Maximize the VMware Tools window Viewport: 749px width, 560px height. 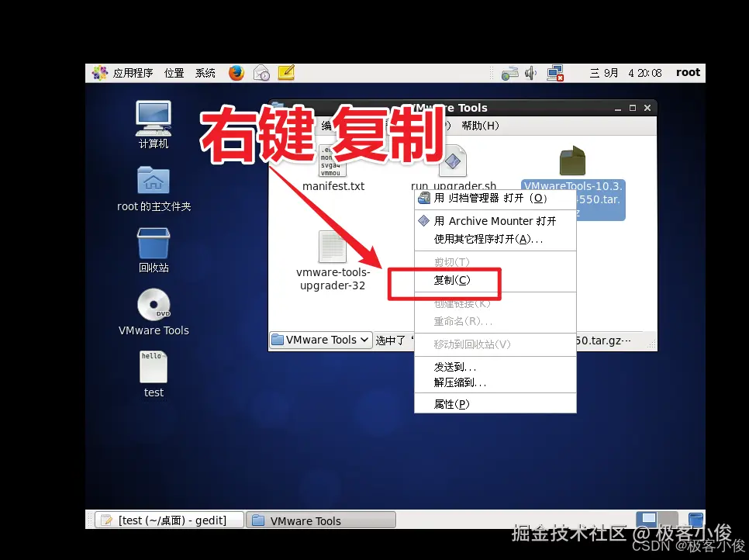pos(633,109)
